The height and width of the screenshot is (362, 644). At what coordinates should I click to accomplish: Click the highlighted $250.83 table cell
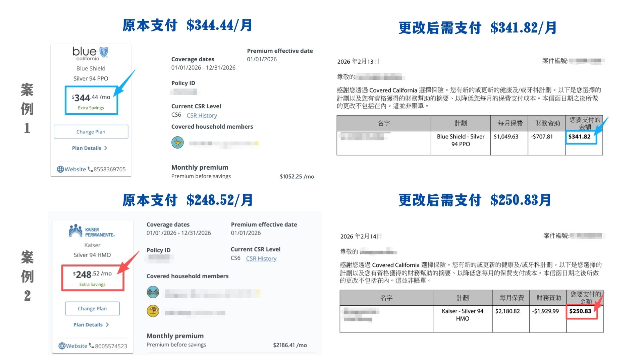[x=581, y=311]
